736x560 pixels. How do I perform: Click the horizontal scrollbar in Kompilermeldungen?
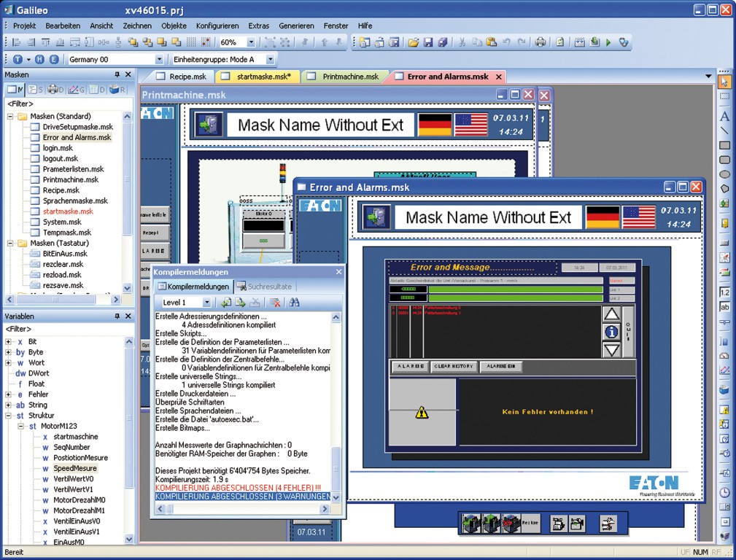point(243,509)
